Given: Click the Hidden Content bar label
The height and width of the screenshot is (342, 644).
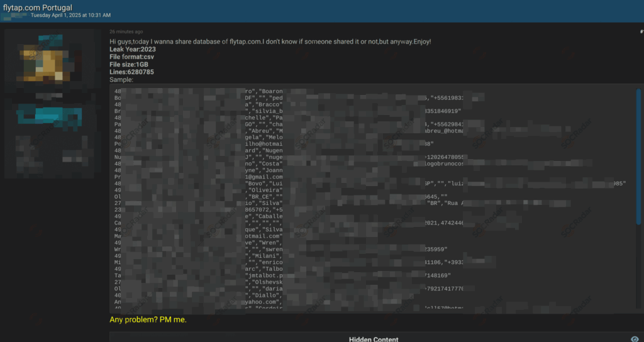Looking at the screenshot, I should 374,339.
